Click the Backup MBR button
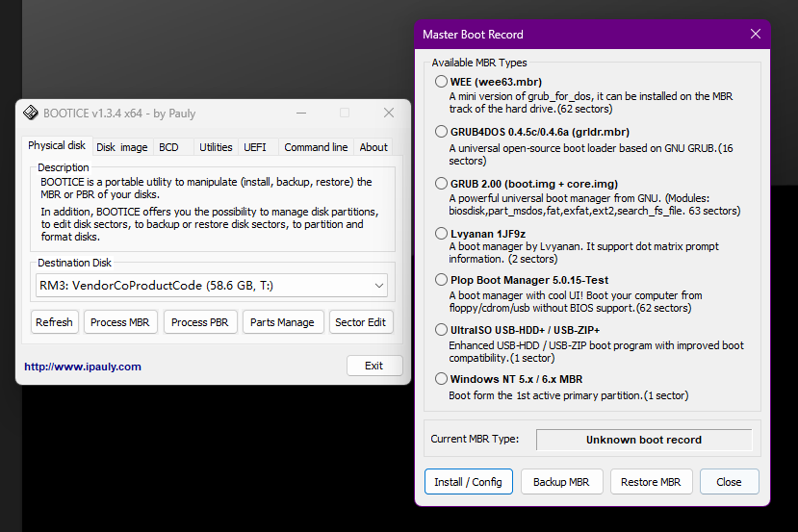Screen dimensions: 798x532 [561, 482]
